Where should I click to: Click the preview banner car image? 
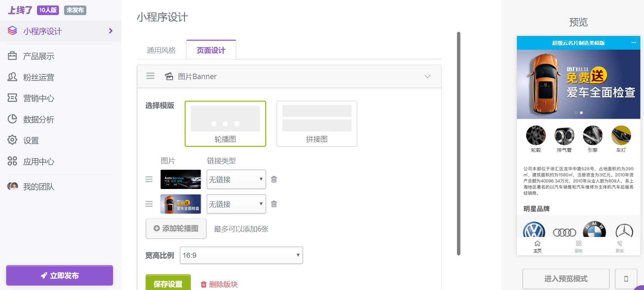(579, 84)
